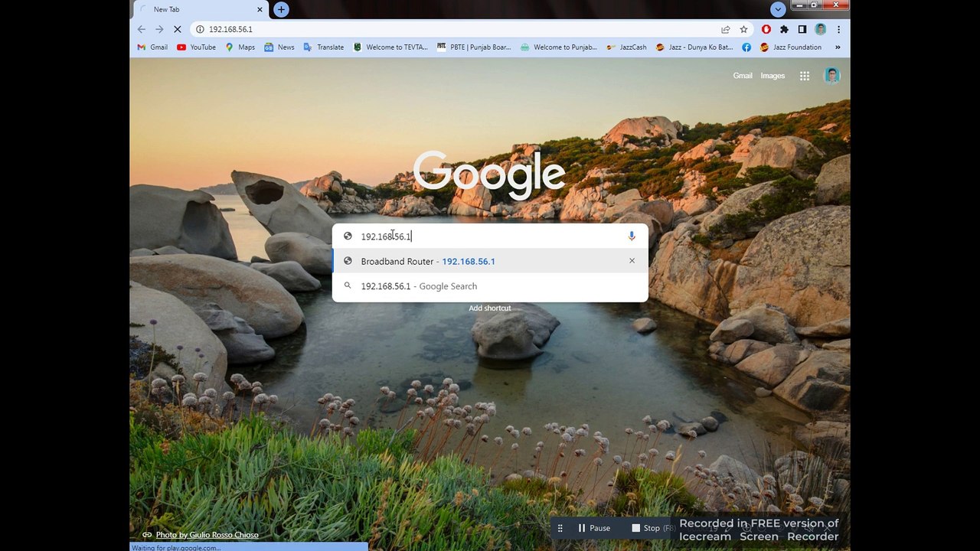Open the share this page icon
The image size is (980, 551).
tap(725, 29)
